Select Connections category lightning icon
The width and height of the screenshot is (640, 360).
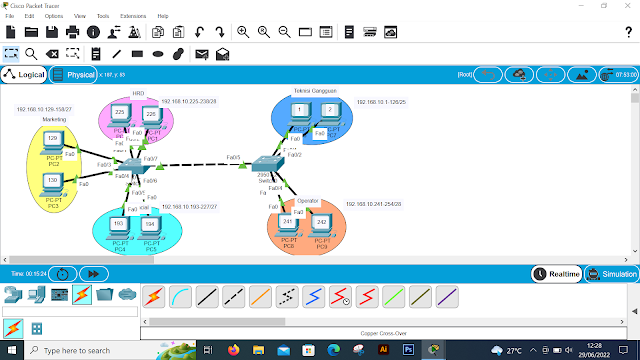pos(82,295)
